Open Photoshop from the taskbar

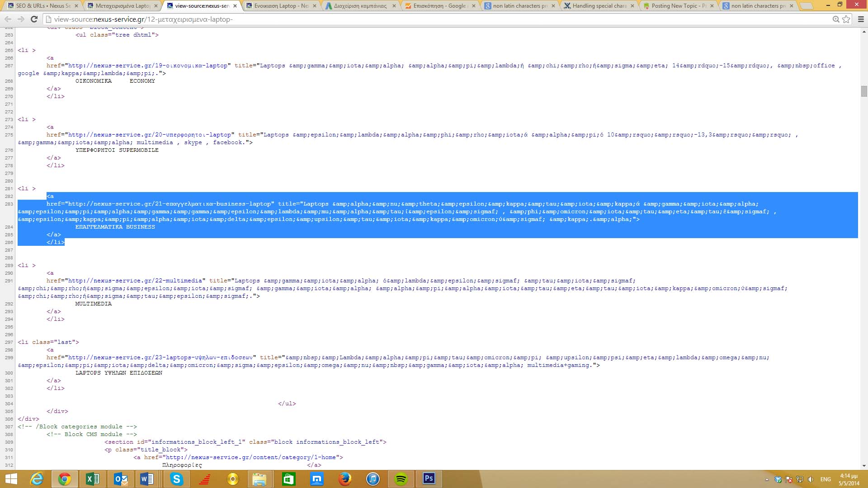click(429, 479)
